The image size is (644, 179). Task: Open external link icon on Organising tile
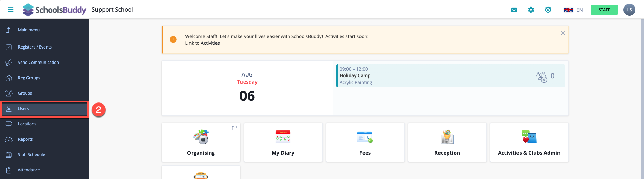(x=234, y=128)
